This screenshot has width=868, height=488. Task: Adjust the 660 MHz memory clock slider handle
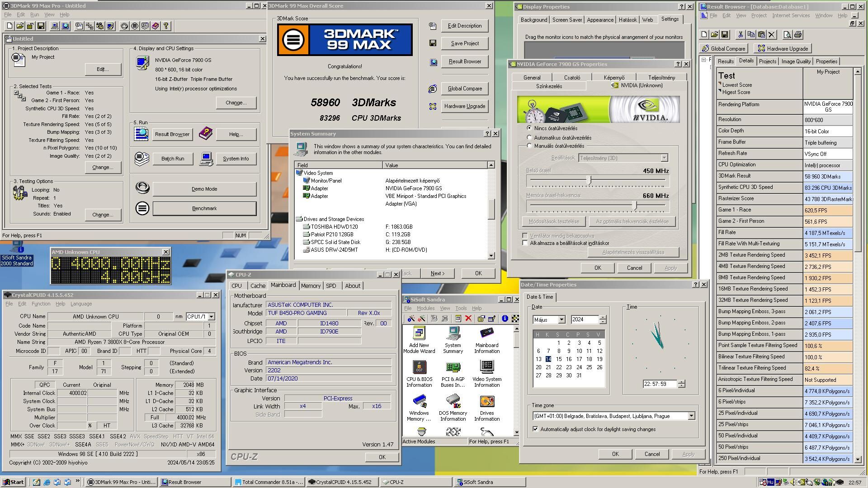point(635,206)
